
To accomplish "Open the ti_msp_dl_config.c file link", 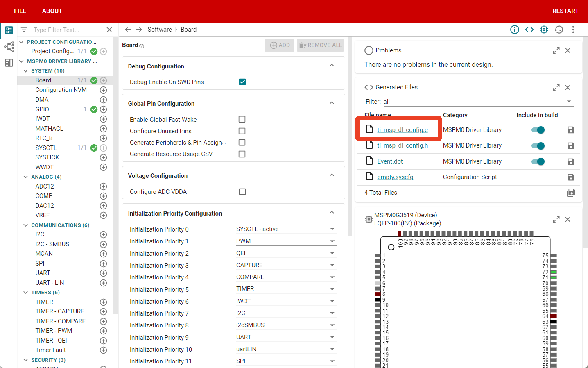I will point(403,130).
